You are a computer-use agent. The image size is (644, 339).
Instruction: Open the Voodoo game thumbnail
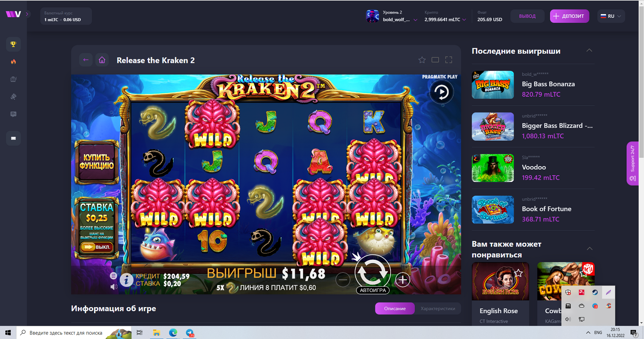(493, 168)
